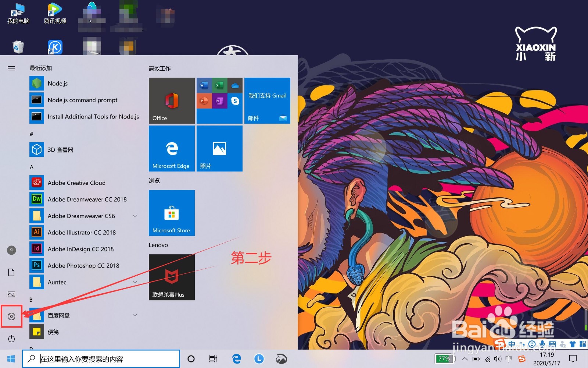Start Adobe Illustrator CC 2018
The width and height of the screenshot is (588, 368).
coord(85,233)
